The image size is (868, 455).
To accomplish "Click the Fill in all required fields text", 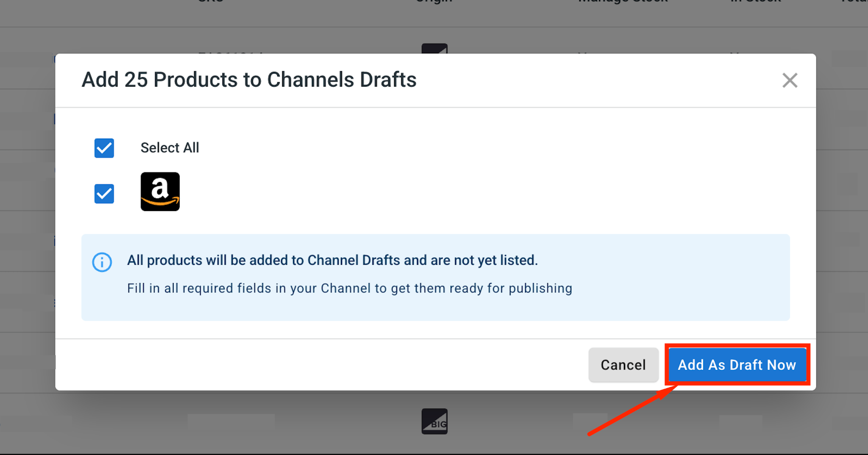I will click(350, 288).
